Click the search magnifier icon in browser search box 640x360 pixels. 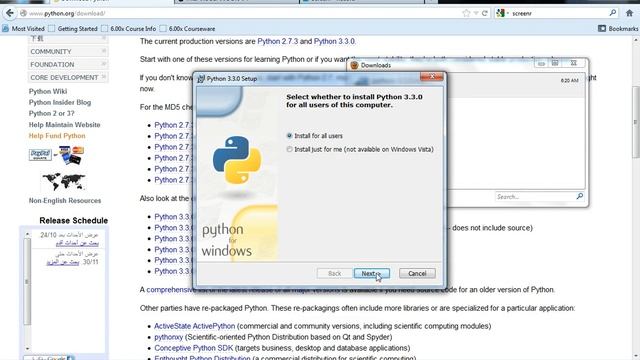[613, 13]
